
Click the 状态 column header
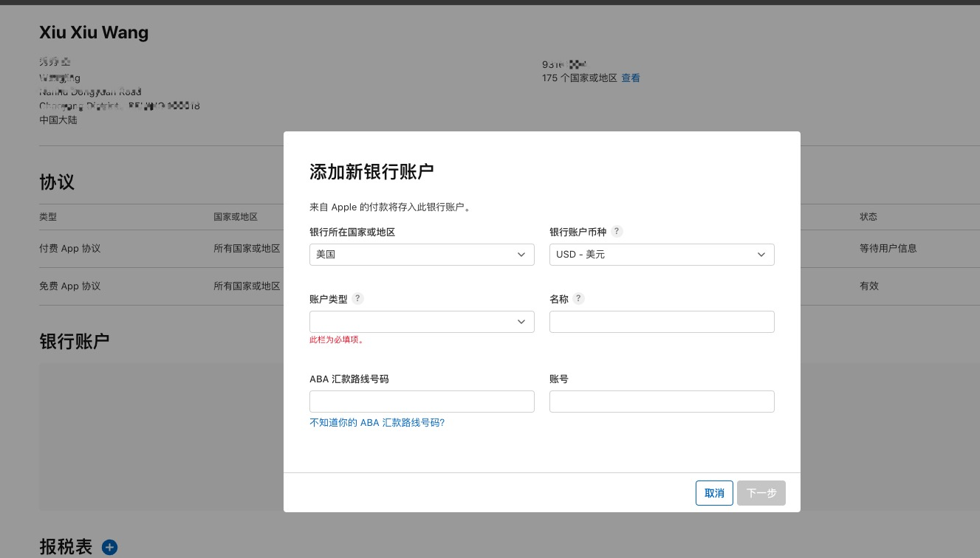point(868,217)
